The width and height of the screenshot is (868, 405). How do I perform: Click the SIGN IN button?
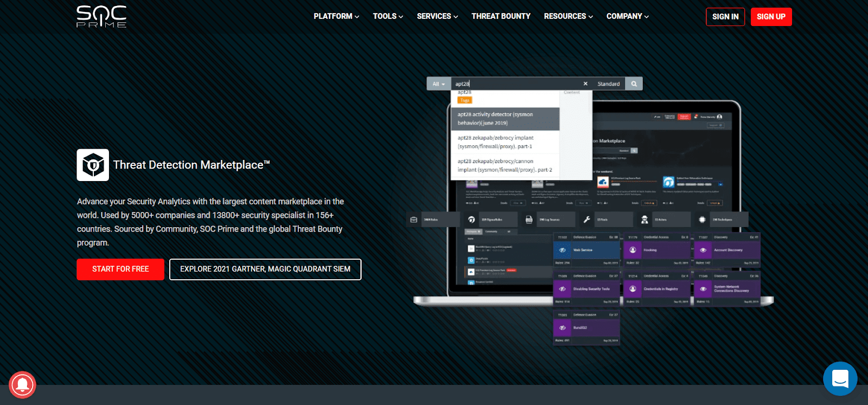[x=725, y=17]
